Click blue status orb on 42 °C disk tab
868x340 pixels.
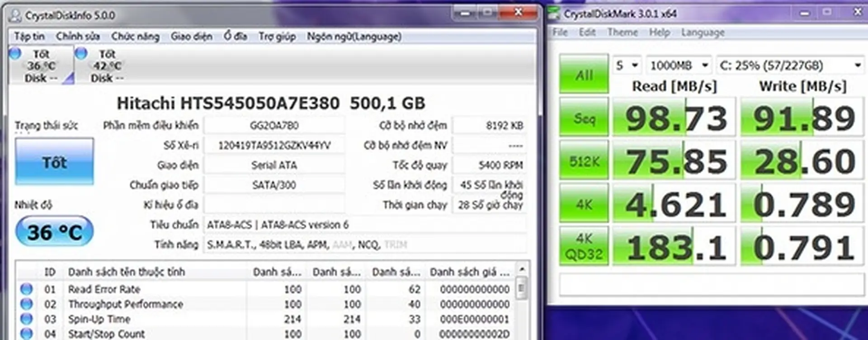[81, 53]
